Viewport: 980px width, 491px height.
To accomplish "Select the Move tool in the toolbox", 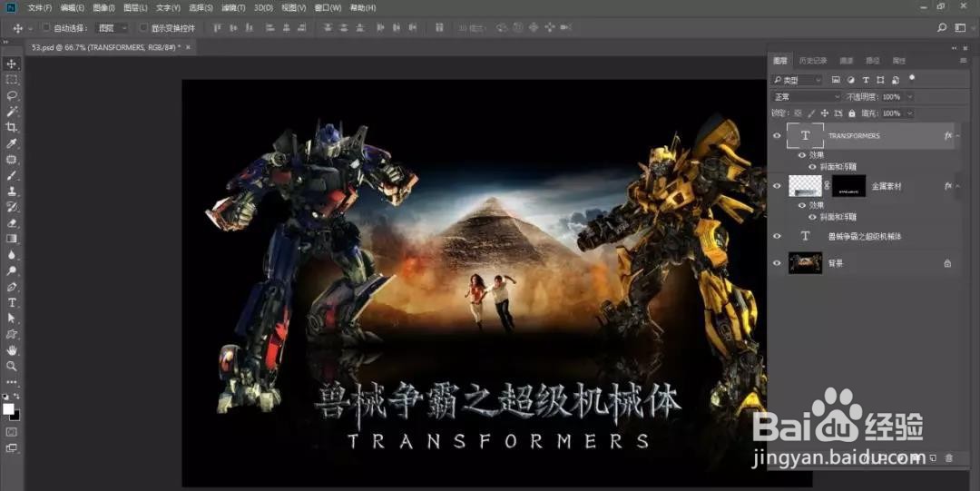I will click(11, 64).
